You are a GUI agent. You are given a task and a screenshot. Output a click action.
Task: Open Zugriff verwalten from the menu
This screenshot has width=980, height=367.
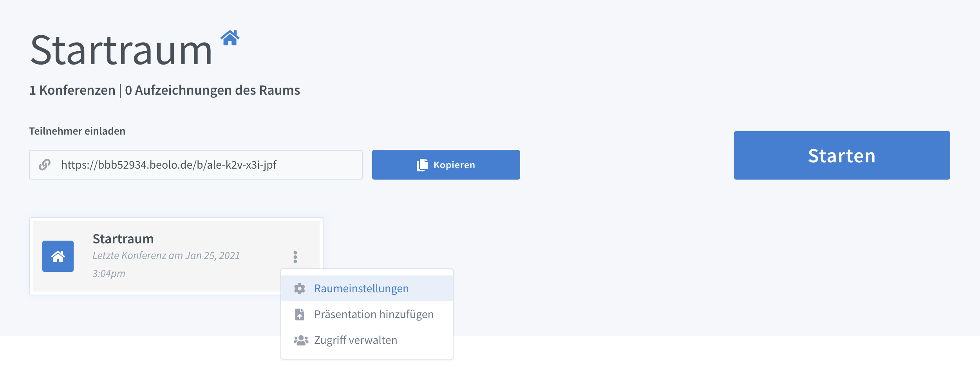click(367, 340)
